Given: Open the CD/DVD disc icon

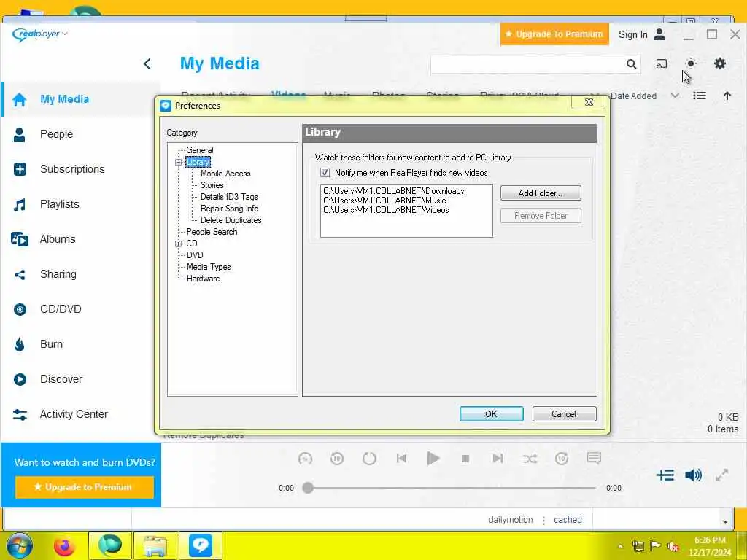Looking at the screenshot, I should (x=20, y=309).
